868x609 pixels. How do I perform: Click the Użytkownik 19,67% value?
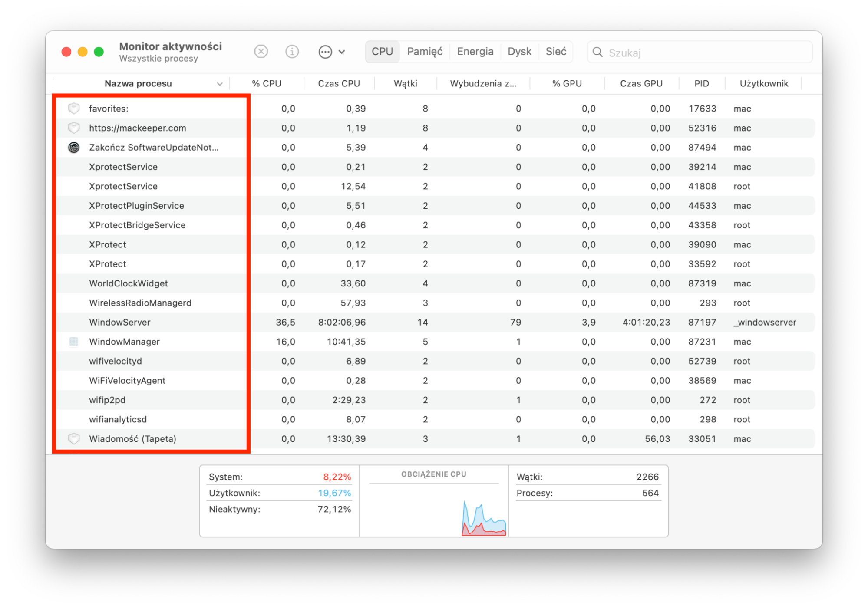pos(334,493)
